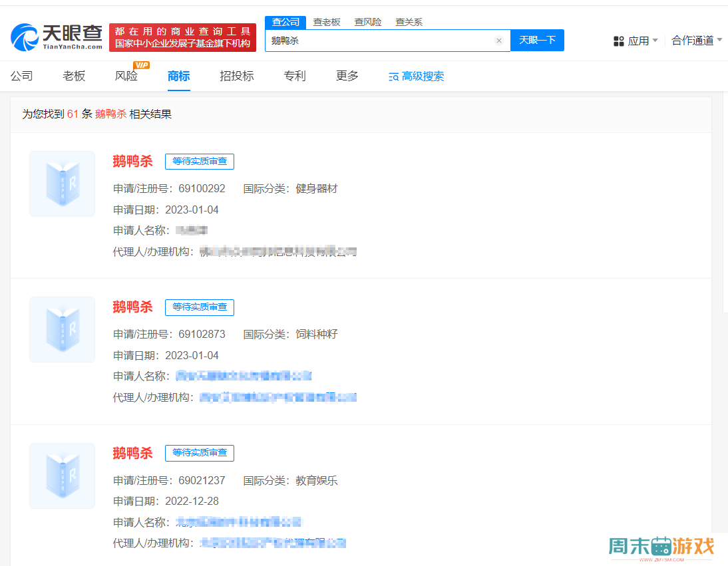
Task: Select the 老板 category tab
Action: (74, 76)
